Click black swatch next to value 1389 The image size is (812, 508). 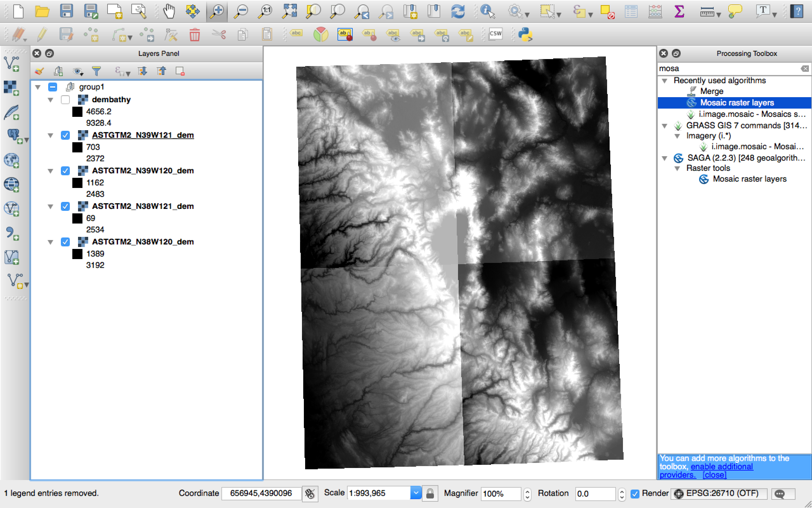pyautogui.click(x=77, y=254)
